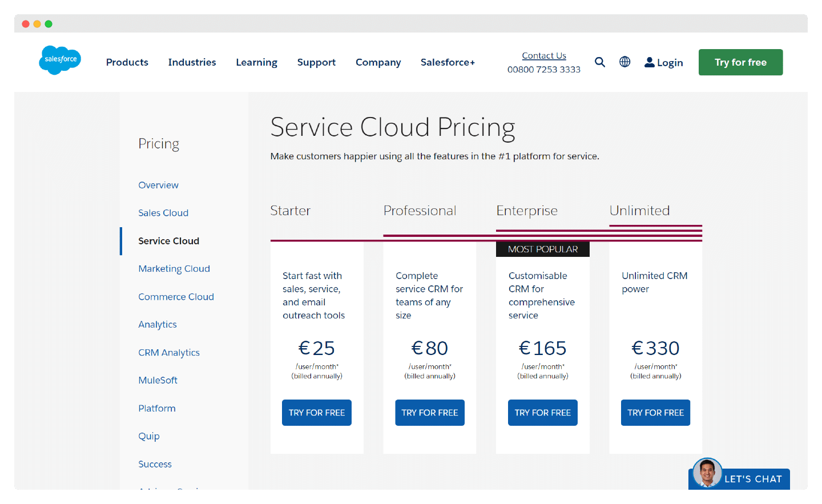Select the Unlimited plan tab
Screen dimensions: 822x504
pos(639,211)
